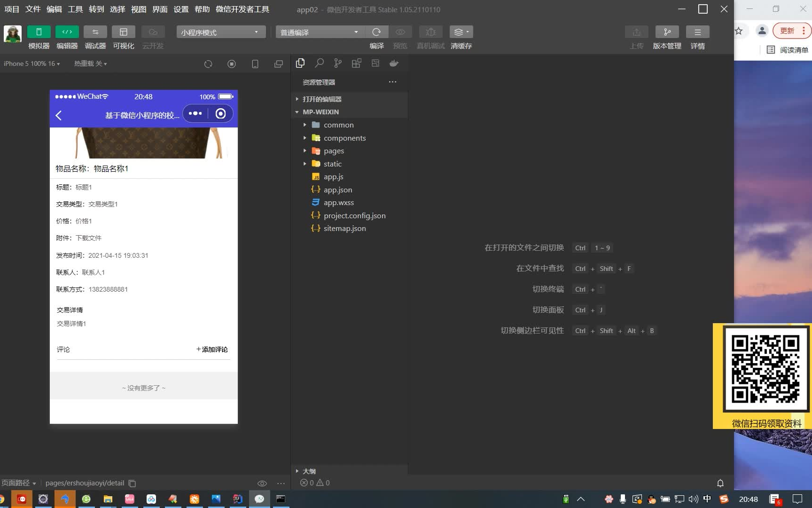The width and height of the screenshot is (812, 508).
Task: Open the 工具 menu
Action: 75,9
